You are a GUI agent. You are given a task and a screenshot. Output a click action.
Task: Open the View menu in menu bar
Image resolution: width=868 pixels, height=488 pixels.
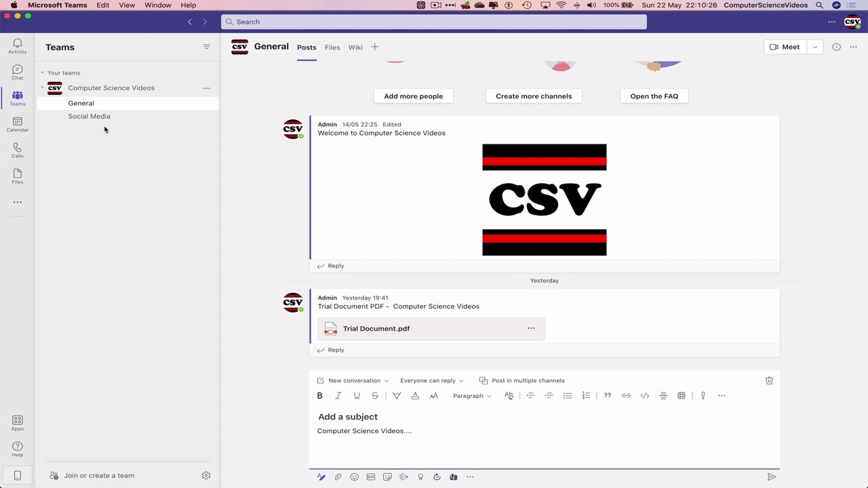tap(127, 5)
